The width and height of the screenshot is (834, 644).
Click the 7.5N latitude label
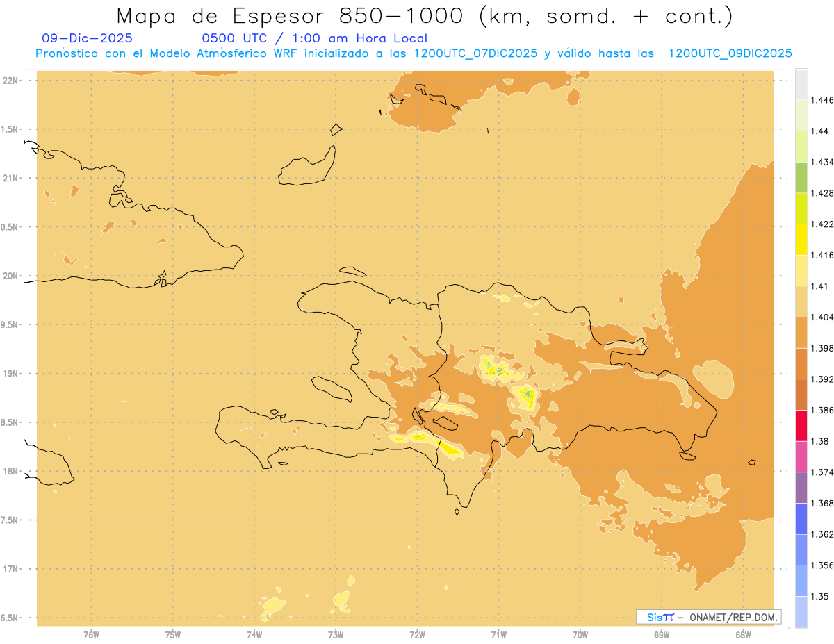(10, 520)
